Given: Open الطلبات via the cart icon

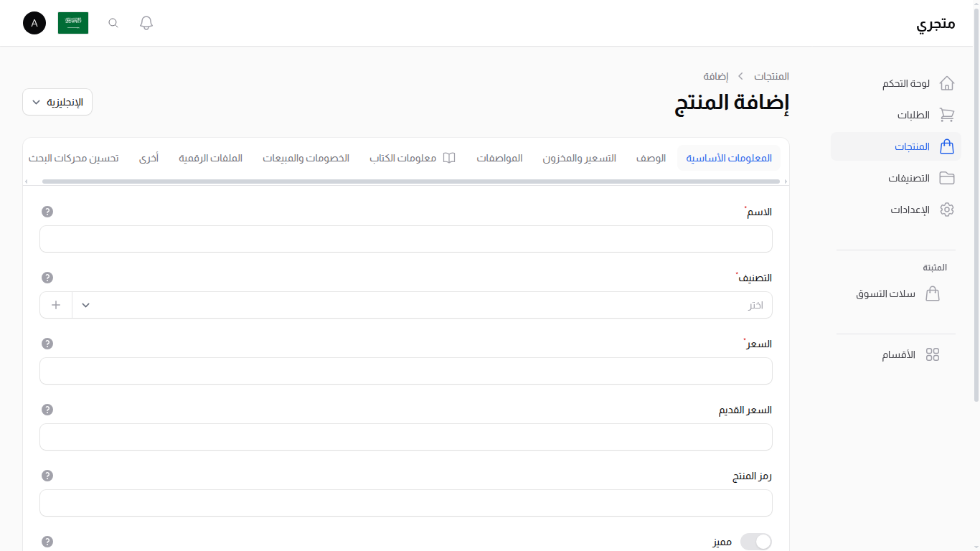Looking at the screenshot, I should tap(947, 115).
